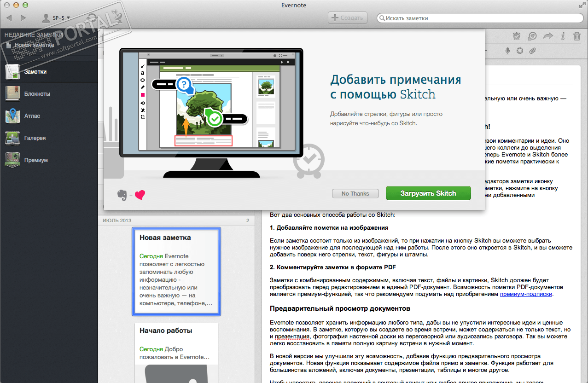Go forward with the right arrow button

[x=23, y=18]
